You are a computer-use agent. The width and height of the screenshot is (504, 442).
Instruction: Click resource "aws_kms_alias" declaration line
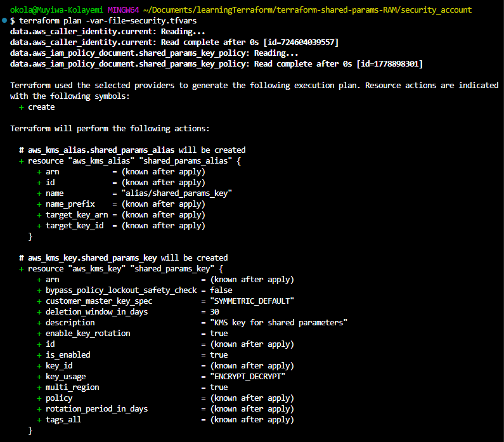[130, 161]
